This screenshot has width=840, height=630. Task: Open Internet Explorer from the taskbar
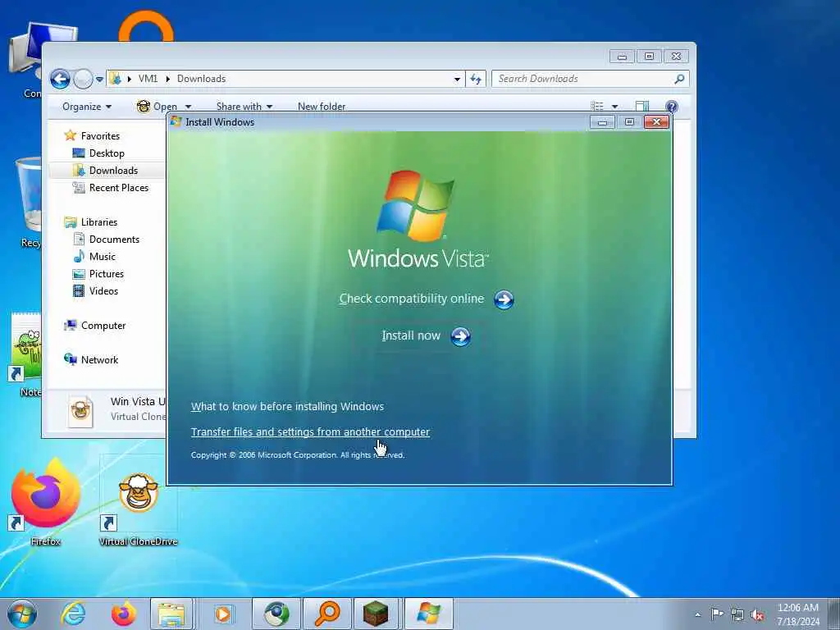pyautogui.click(x=73, y=614)
